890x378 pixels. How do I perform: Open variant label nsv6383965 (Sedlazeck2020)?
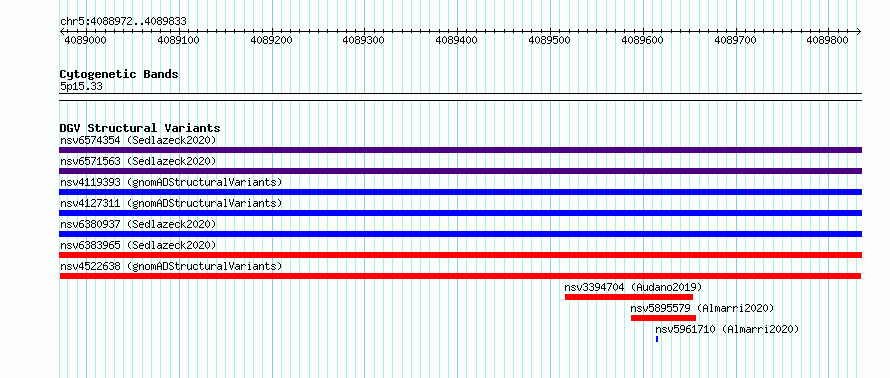pos(138,245)
